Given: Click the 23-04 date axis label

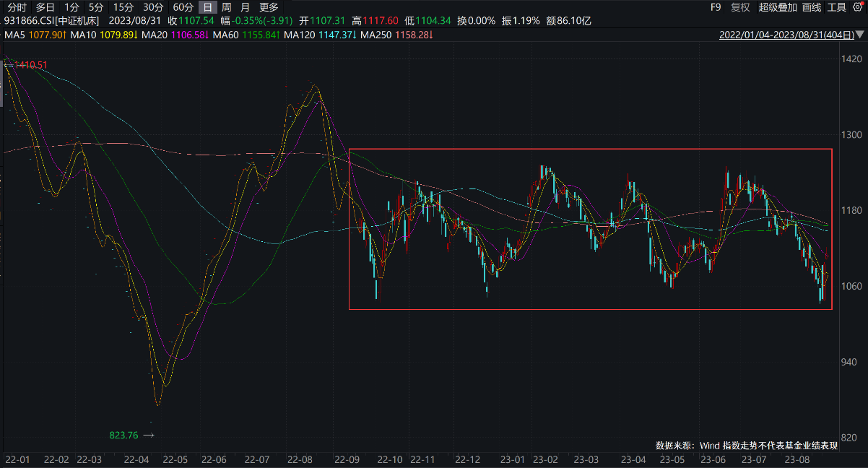Looking at the screenshot, I should [633, 459].
